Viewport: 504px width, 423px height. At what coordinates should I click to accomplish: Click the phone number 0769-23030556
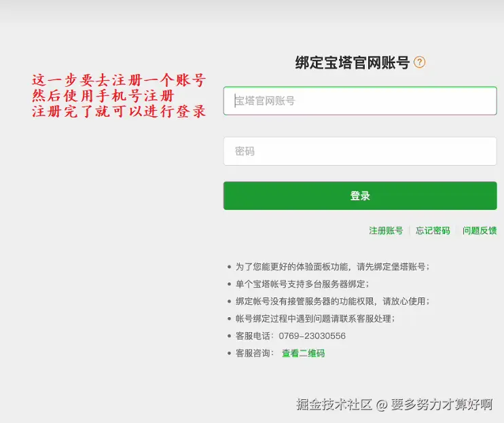312,336
